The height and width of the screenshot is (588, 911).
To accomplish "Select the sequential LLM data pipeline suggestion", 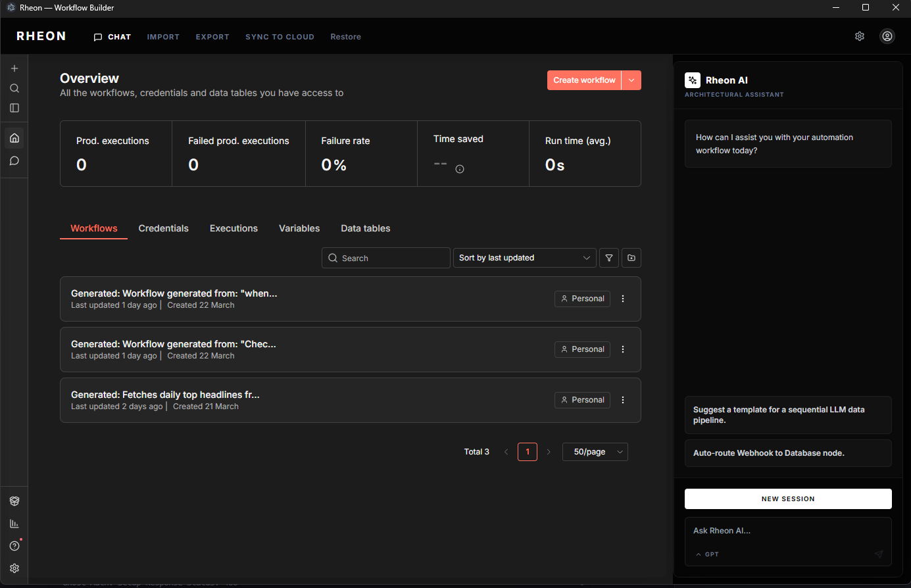I will tap(788, 415).
